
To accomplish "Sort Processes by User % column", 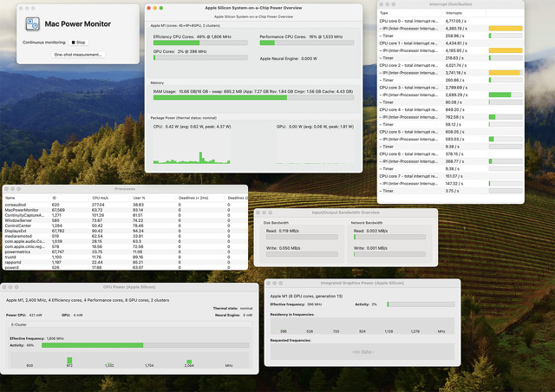I will pos(153,198).
